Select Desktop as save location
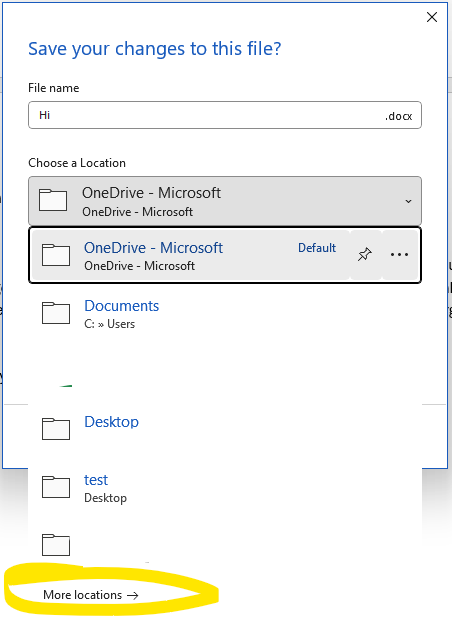 [225, 429]
